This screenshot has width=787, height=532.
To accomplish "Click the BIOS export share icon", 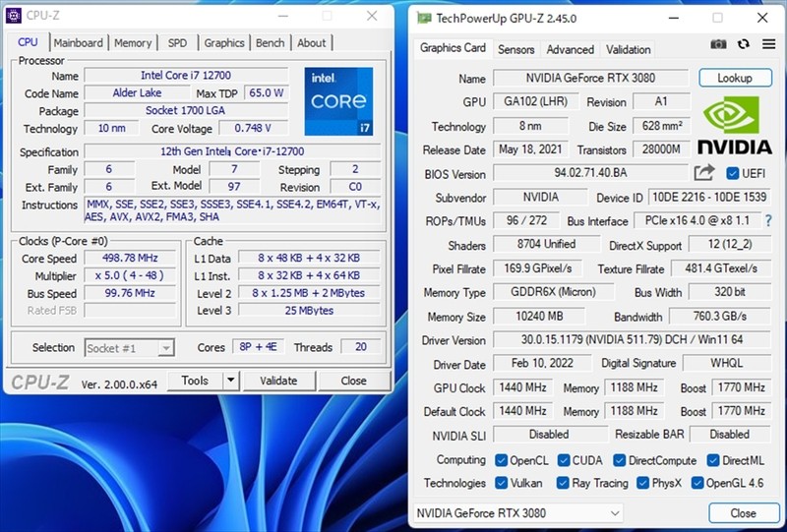I will pyautogui.click(x=704, y=173).
